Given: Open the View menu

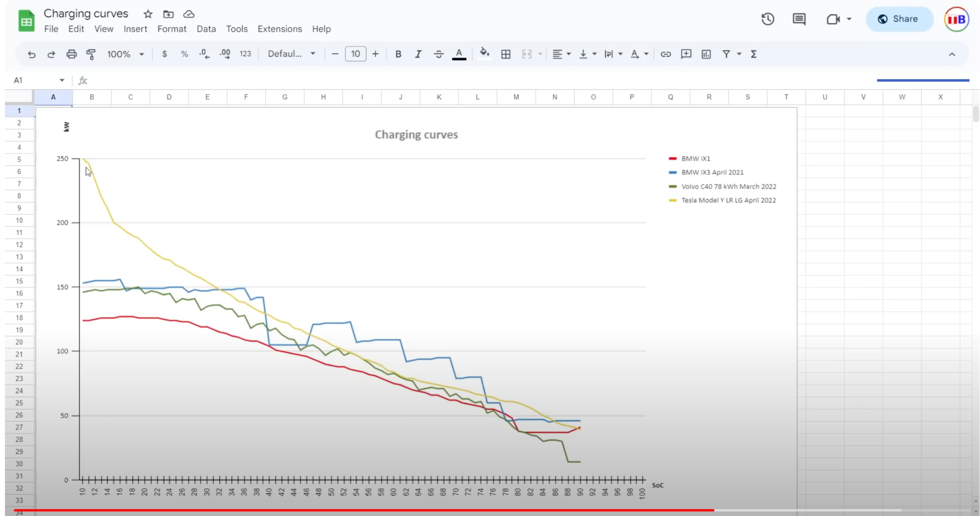Looking at the screenshot, I should point(104,29).
